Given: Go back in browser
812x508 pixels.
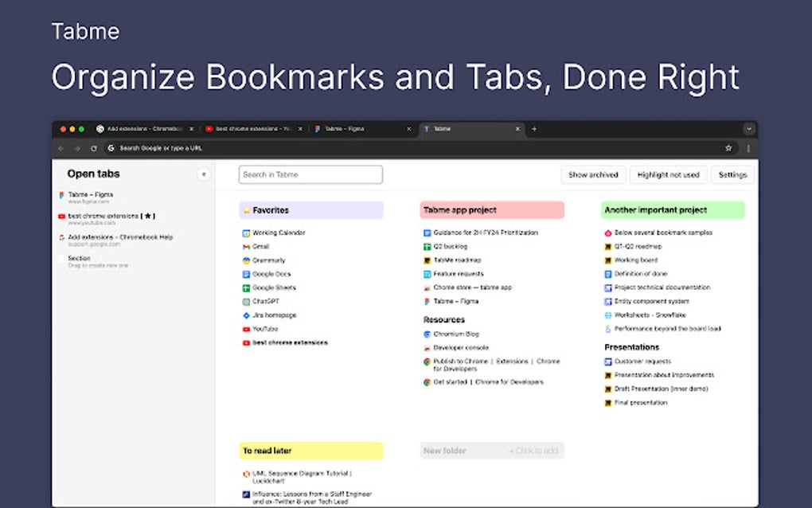Looking at the screenshot, I should 61,148.
